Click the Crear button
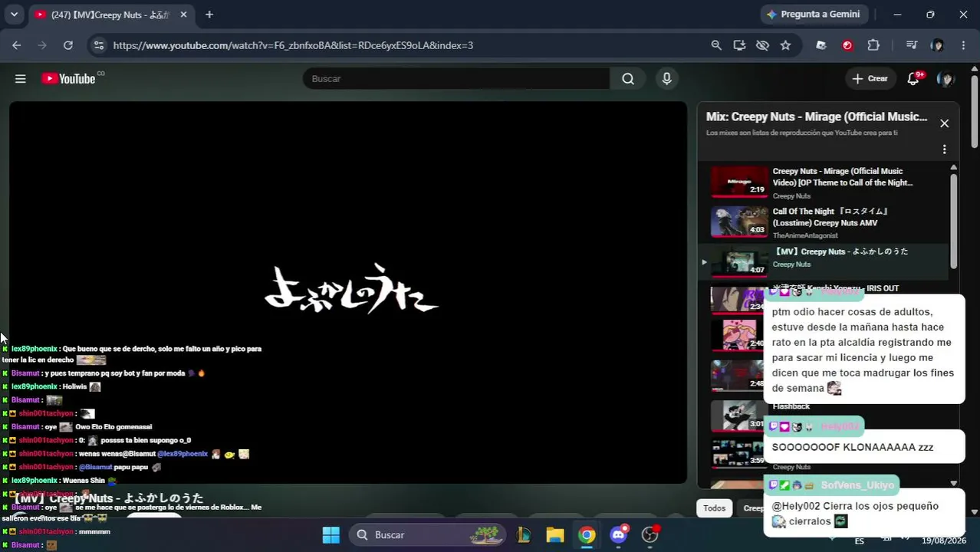The height and width of the screenshot is (552, 980). click(x=870, y=78)
